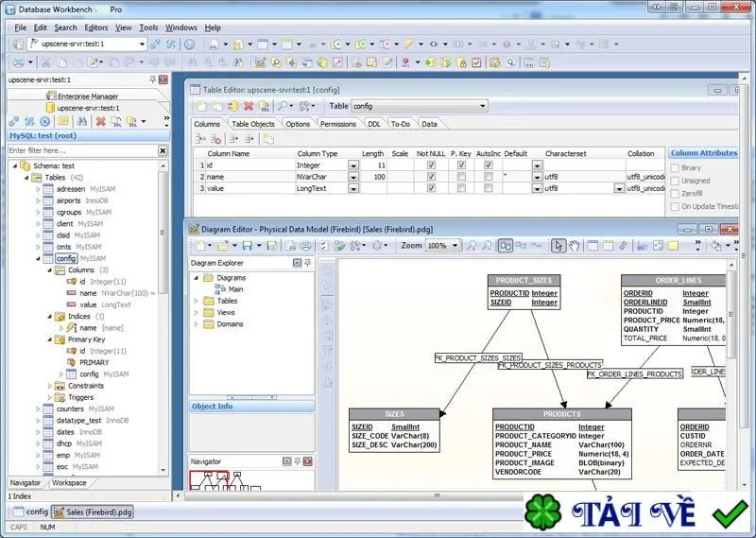Click the PRODUCTS table header in diagram

tap(562, 414)
